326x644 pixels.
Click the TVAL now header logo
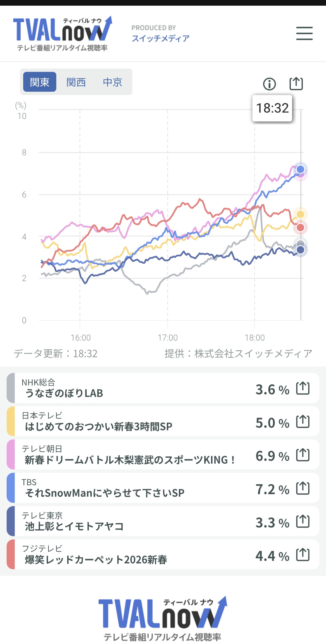(62, 33)
